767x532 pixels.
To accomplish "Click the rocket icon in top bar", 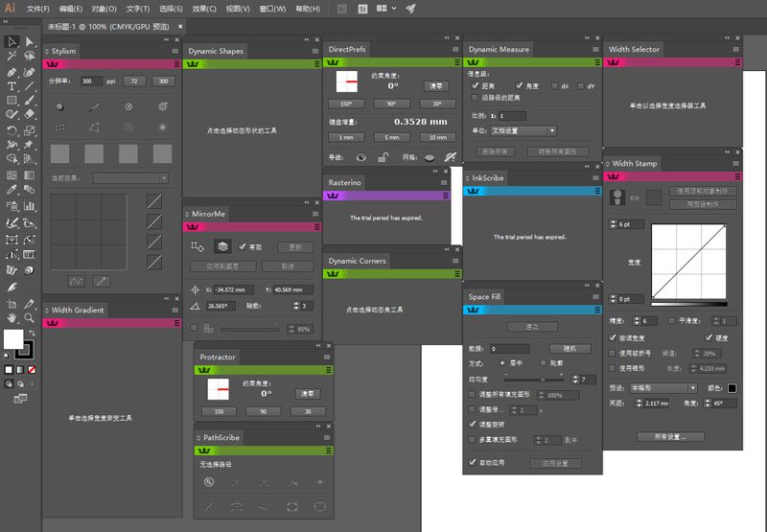I will 411,9.
